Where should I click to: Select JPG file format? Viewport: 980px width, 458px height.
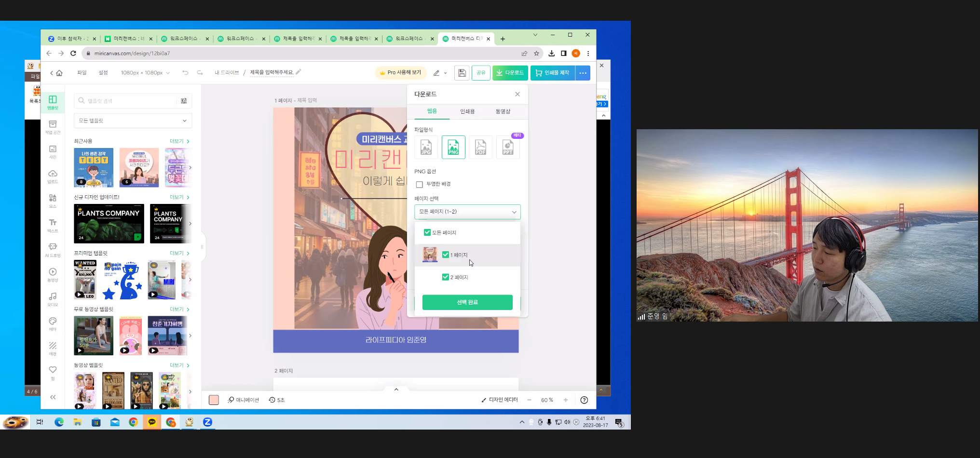tap(426, 147)
